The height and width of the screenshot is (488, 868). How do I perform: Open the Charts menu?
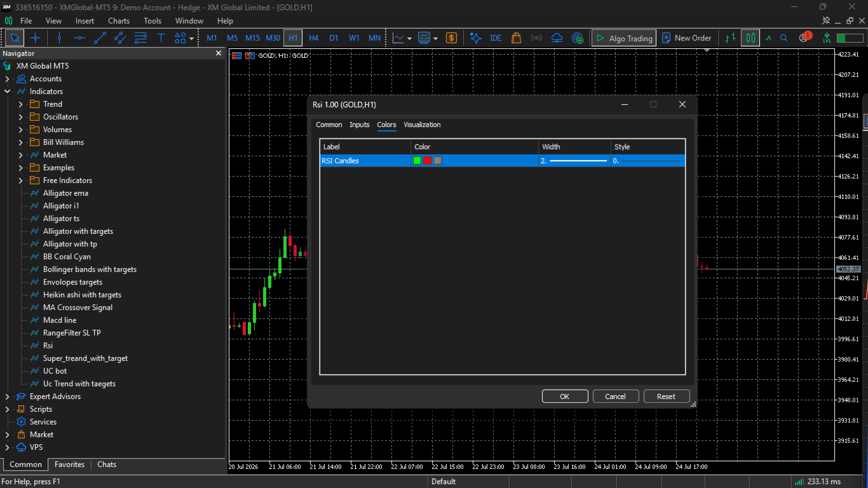119,21
